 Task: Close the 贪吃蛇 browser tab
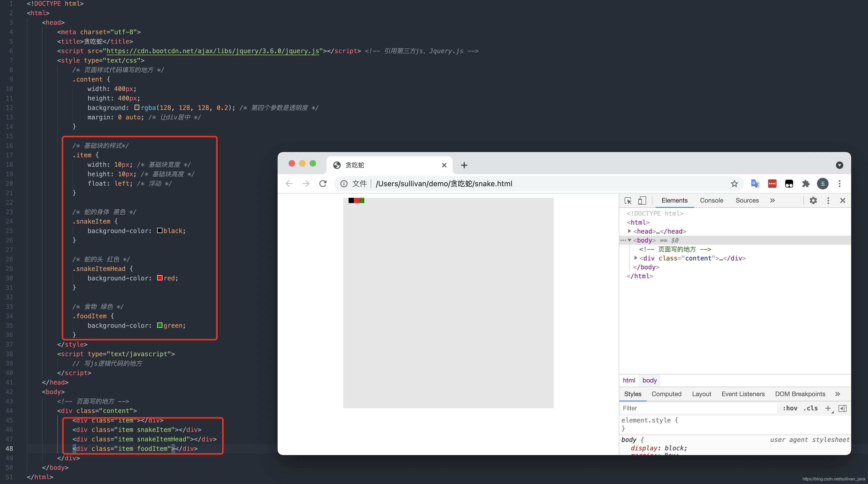click(444, 165)
